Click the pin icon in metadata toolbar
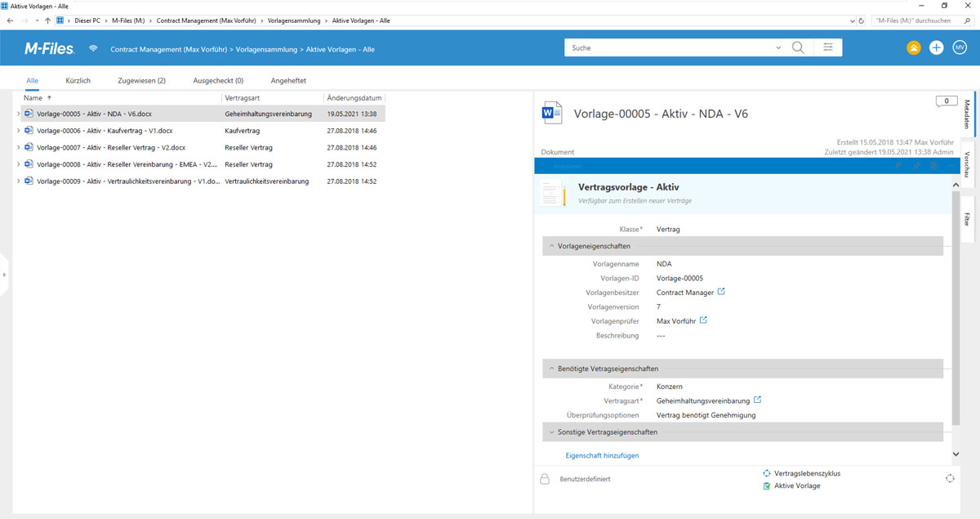The height and width of the screenshot is (519, 980). [x=916, y=166]
